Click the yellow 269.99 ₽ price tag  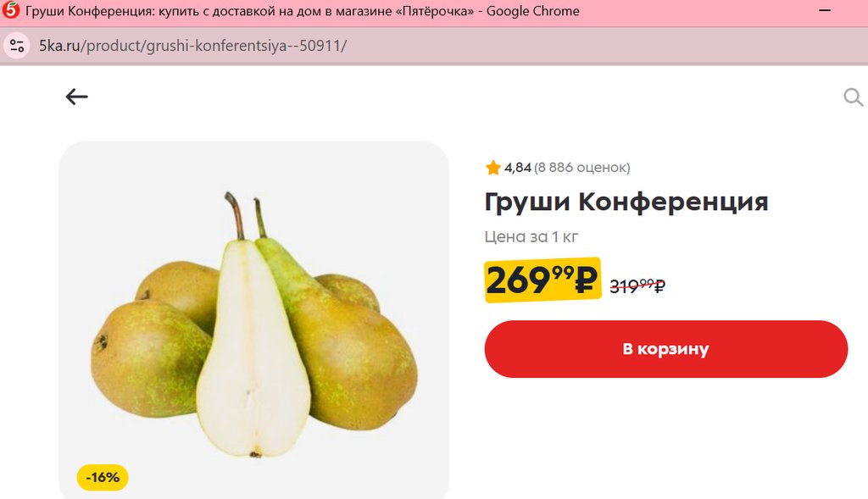[x=542, y=280]
